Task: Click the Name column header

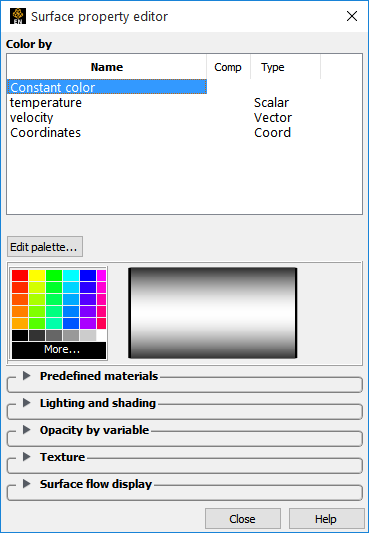Action: (x=107, y=67)
